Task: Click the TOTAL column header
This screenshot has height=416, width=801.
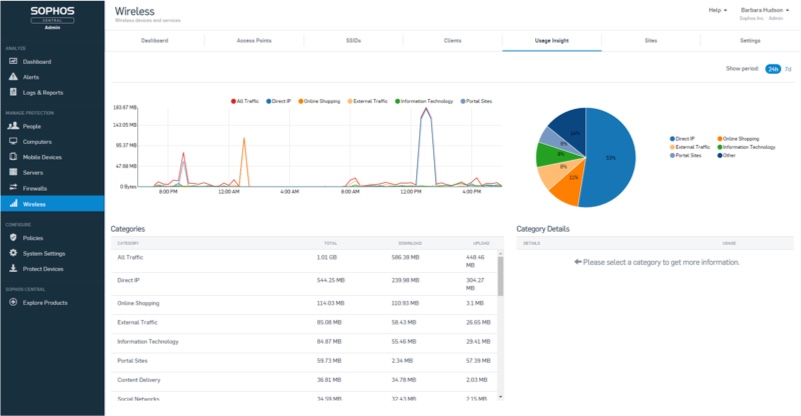Action: (331, 243)
